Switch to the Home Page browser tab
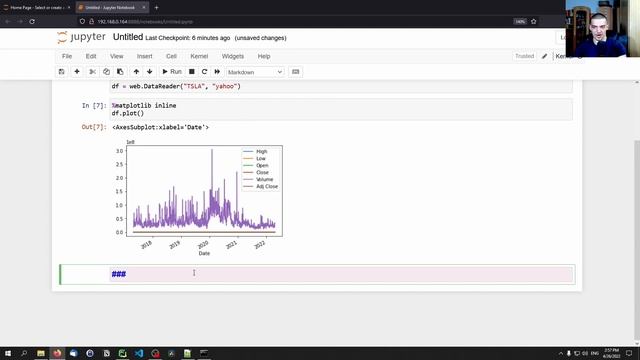This screenshot has width=640, height=360. (x=36, y=7)
